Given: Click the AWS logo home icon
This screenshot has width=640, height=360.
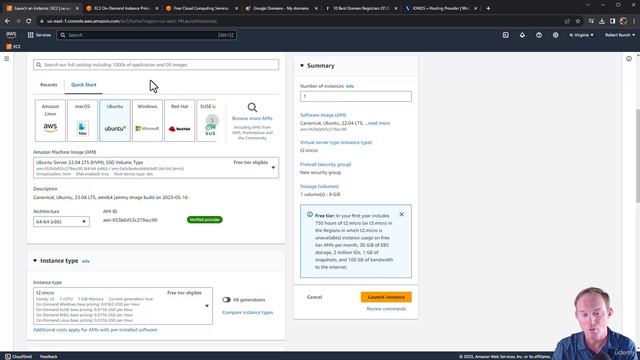Looking at the screenshot, I should pyautogui.click(x=11, y=35).
